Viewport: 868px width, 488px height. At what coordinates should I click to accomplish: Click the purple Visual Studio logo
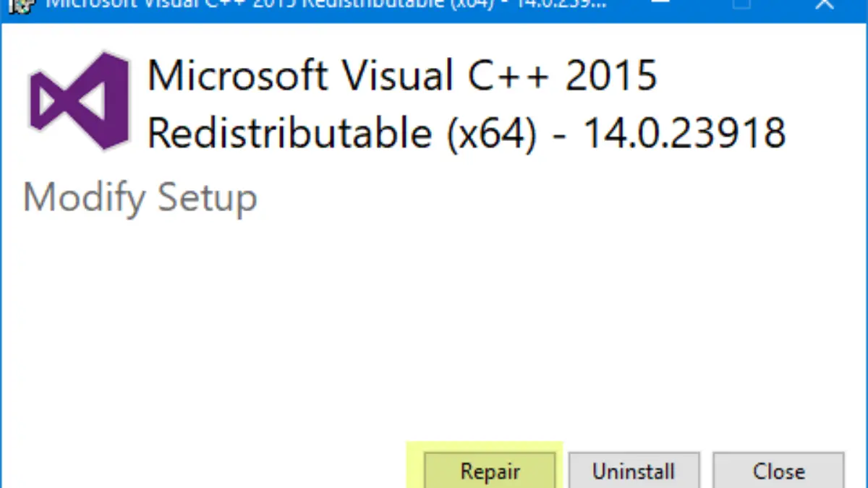coord(80,100)
